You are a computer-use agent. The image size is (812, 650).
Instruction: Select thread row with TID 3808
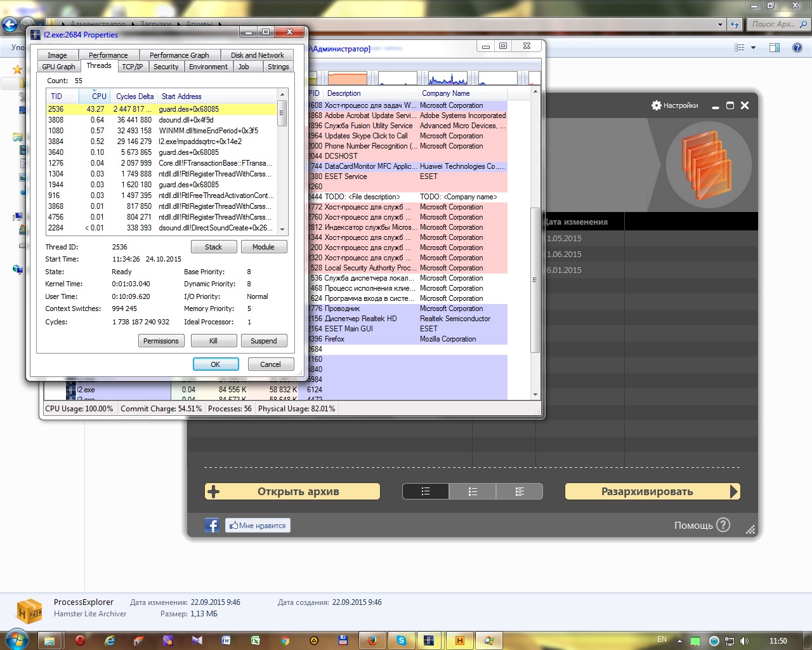coord(162,120)
